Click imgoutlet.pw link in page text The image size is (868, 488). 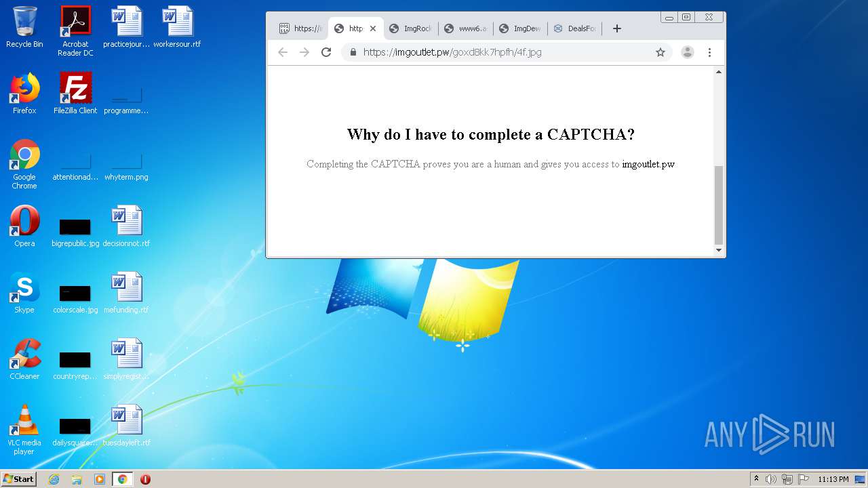pyautogui.click(x=648, y=164)
